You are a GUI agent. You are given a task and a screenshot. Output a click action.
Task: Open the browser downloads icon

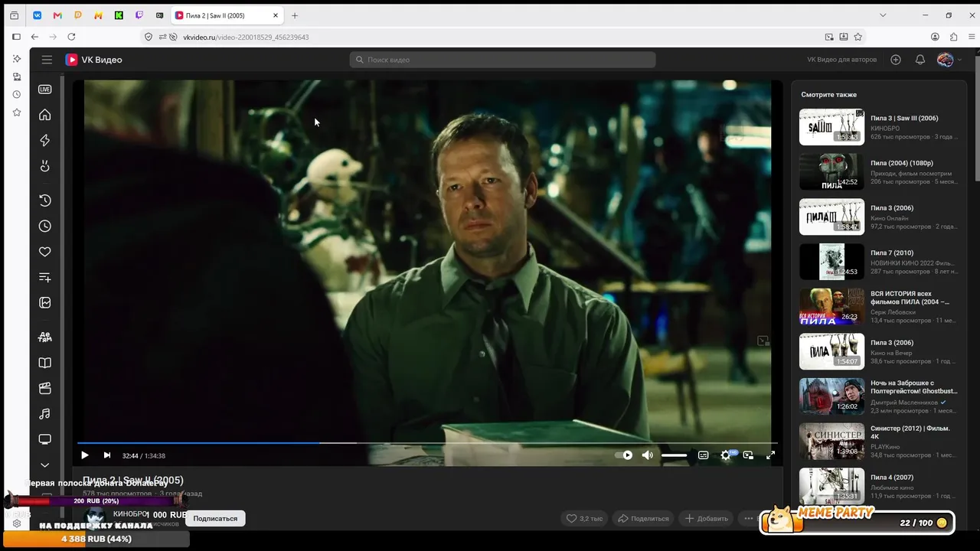(x=844, y=37)
